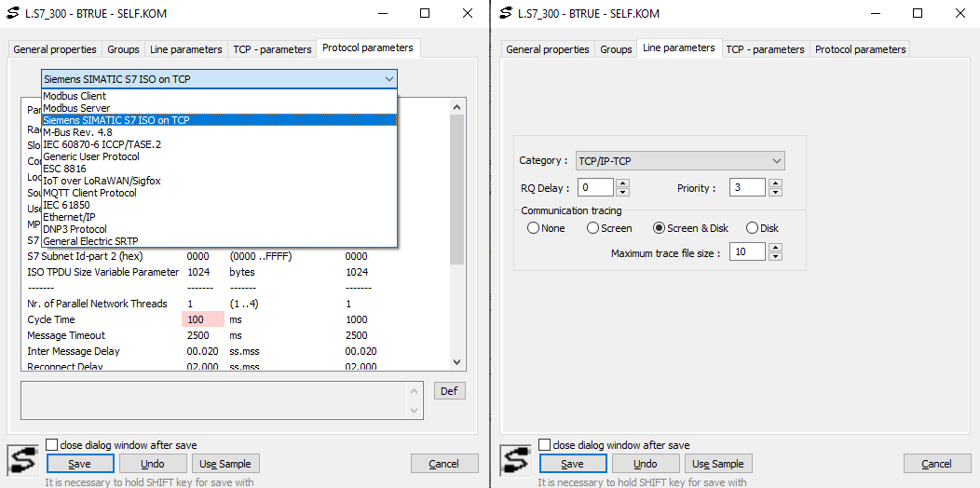Screen dimensions: 980x488
Task: Open Groups tab in left window
Action: (x=123, y=48)
